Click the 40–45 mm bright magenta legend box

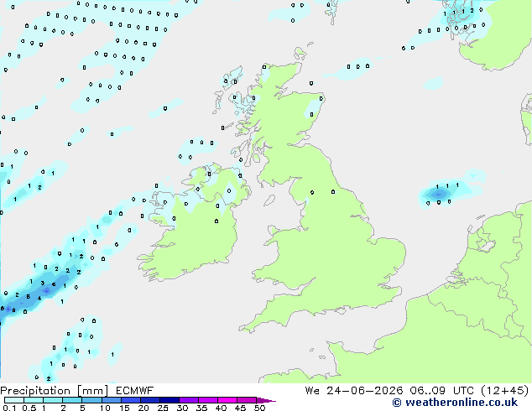(x=227, y=400)
